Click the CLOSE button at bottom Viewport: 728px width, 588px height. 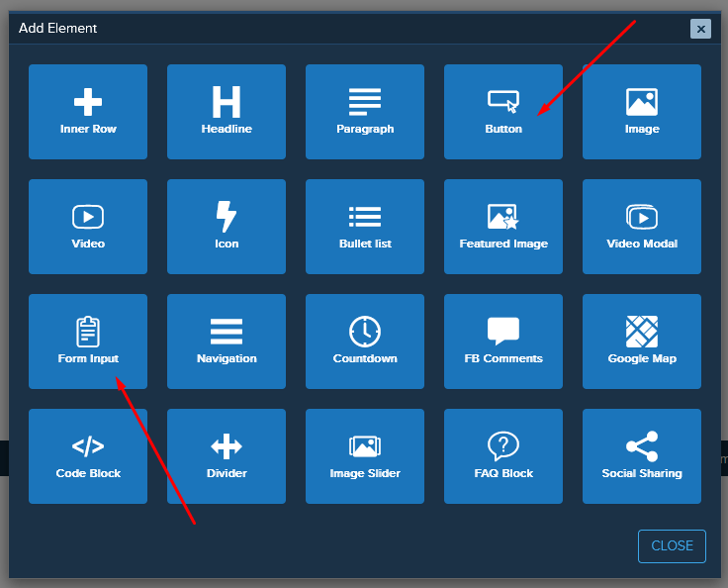[672, 545]
